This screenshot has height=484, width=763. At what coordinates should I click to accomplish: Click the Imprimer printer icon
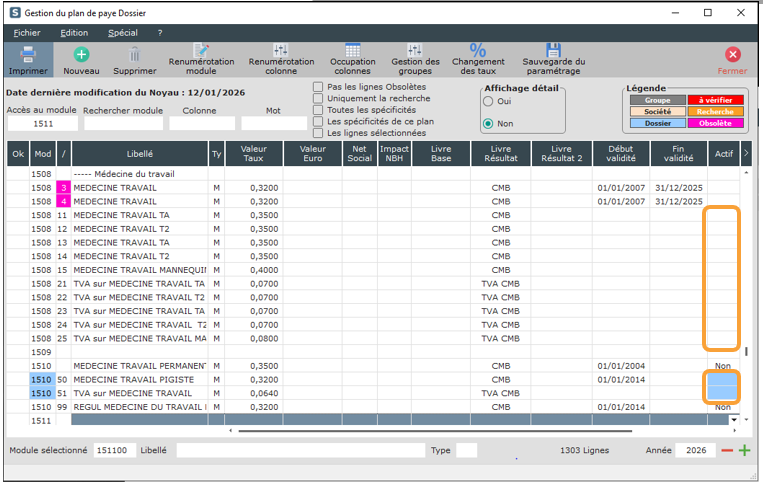[28, 55]
